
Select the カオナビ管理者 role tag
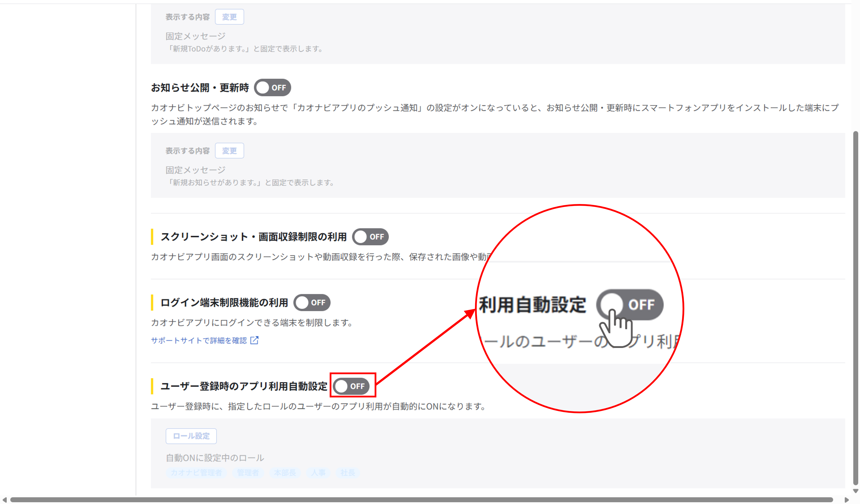196,473
